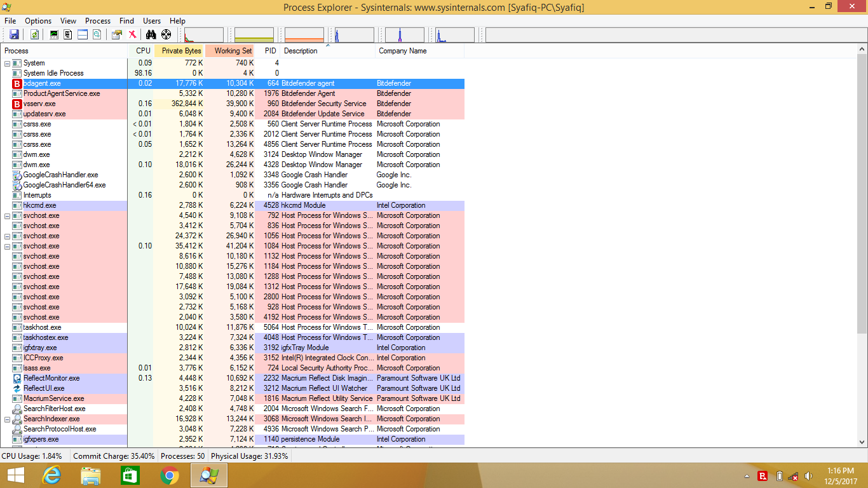The height and width of the screenshot is (488, 868).
Task: Sort by the Process column header
Action: (x=64, y=51)
